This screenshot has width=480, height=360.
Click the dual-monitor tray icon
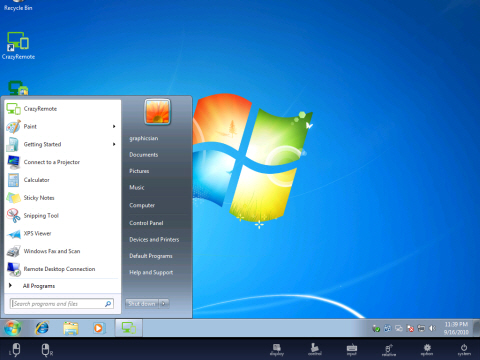click(399, 329)
